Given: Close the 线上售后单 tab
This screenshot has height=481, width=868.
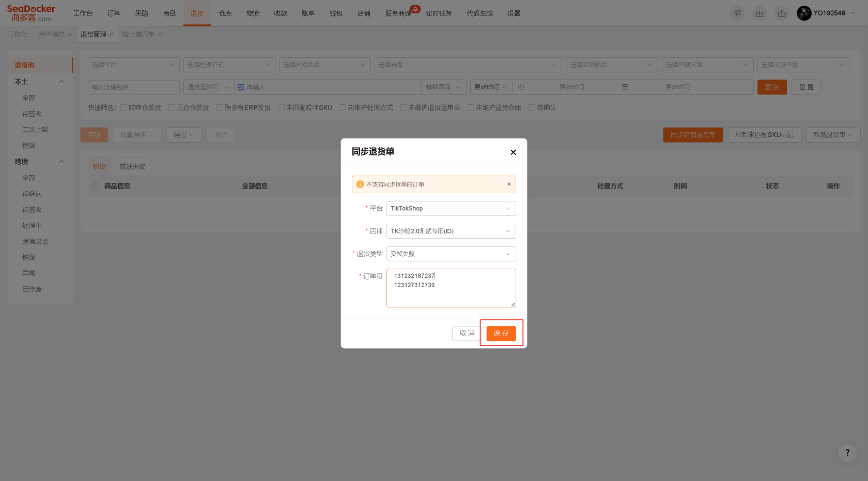Looking at the screenshot, I should pos(160,35).
